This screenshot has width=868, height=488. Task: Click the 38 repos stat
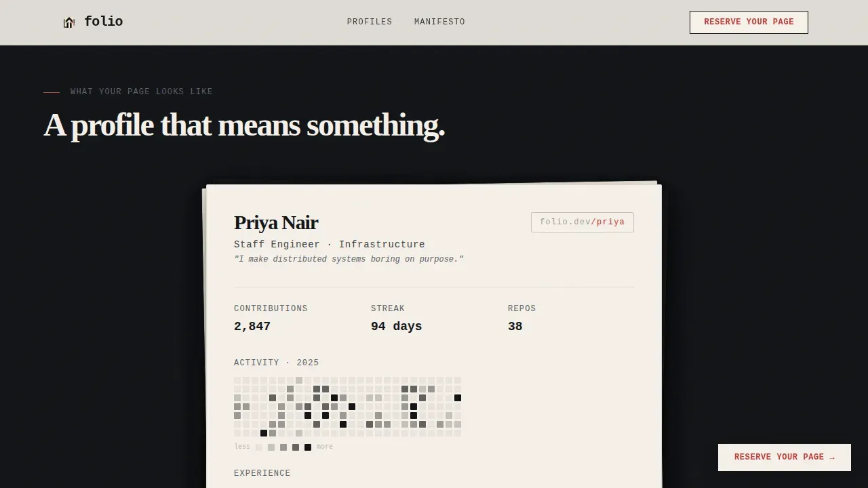point(515,326)
